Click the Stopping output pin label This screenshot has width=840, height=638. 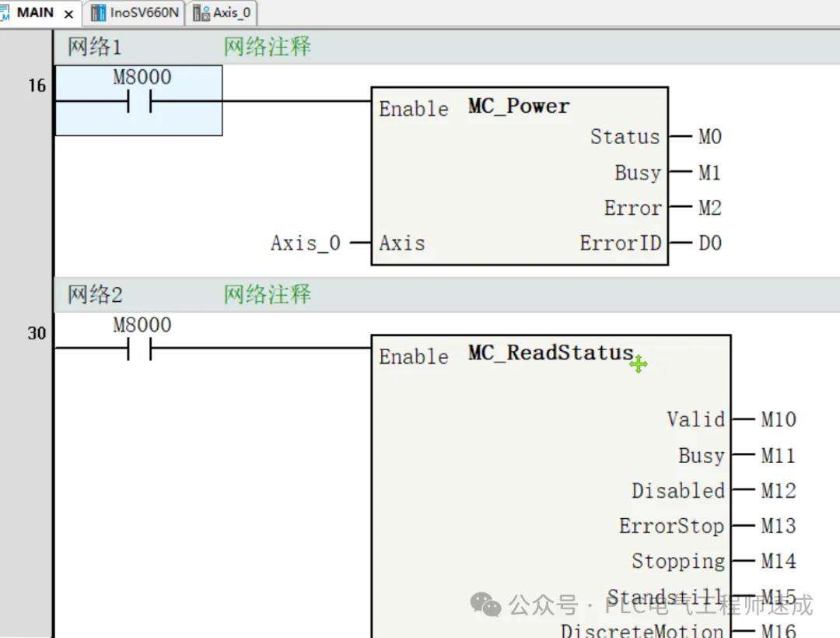coord(677,562)
